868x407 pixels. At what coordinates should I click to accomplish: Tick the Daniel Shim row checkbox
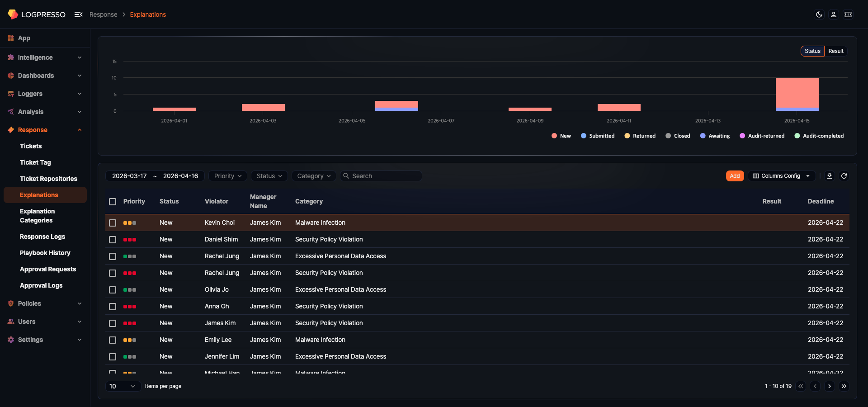click(113, 240)
